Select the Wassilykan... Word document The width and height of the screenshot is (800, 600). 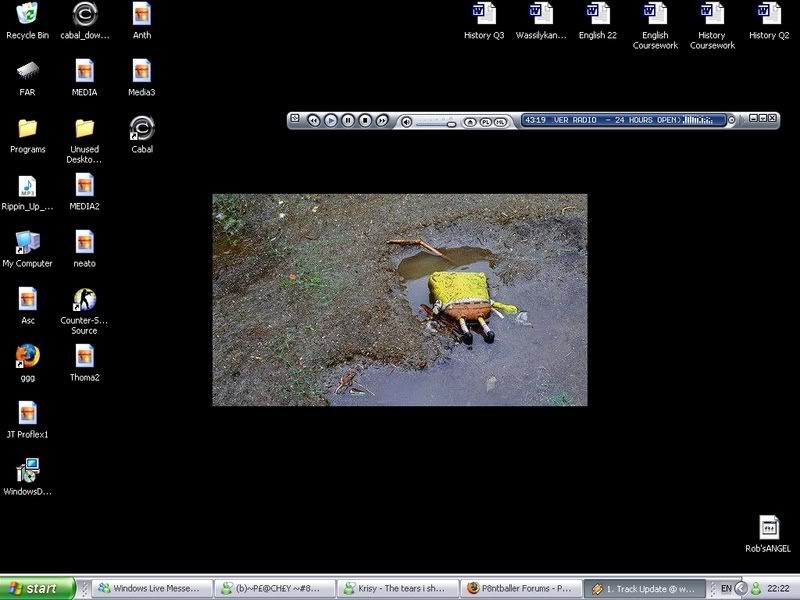click(x=541, y=20)
